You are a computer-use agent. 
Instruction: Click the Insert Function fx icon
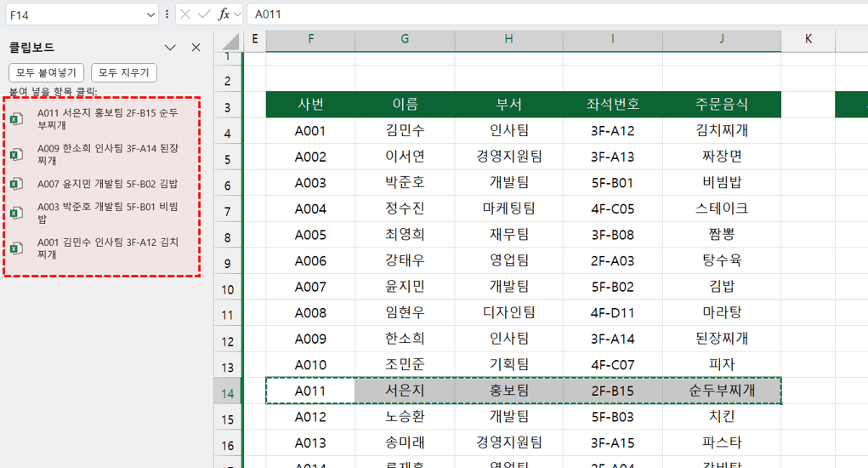pos(224,14)
